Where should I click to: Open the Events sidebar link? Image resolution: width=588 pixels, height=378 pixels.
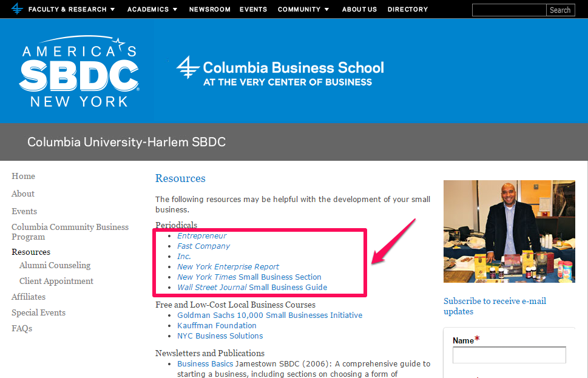tap(24, 212)
